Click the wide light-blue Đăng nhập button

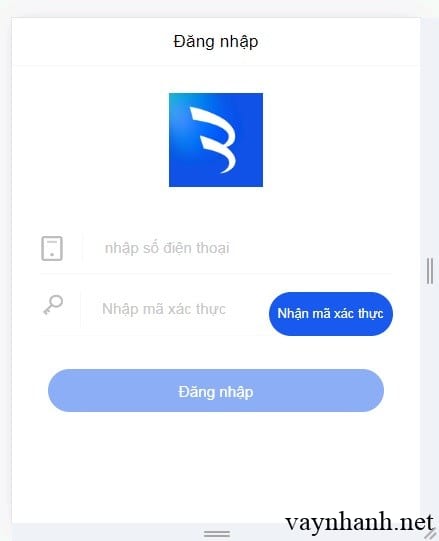pyautogui.click(x=216, y=391)
